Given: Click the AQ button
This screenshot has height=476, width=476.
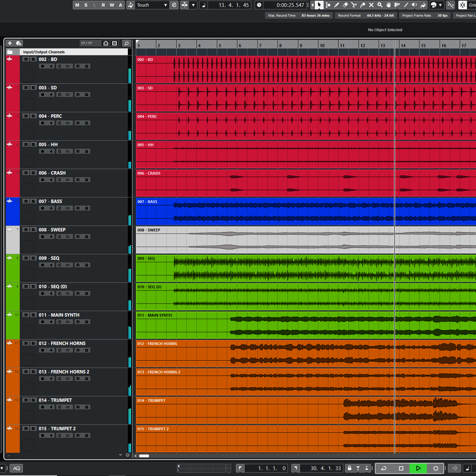Looking at the screenshot, I should pyautogui.click(x=16, y=468).
